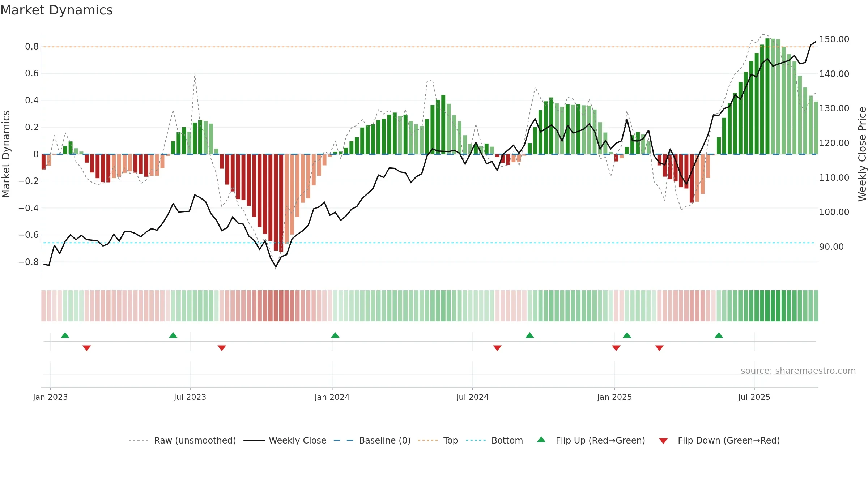
Task: Toggle the Raw (unsmoothed) legend entry
Action: pyautogui.click(x=182, y=440)
